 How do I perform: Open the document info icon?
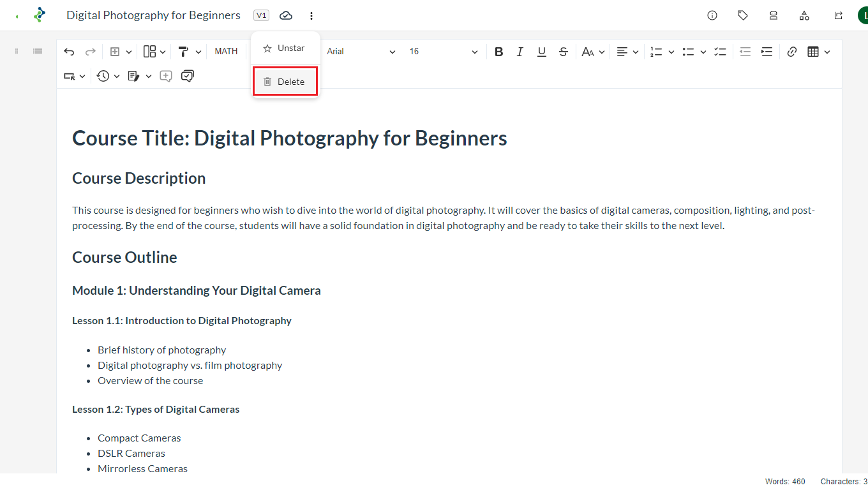[x=712, y=15]
